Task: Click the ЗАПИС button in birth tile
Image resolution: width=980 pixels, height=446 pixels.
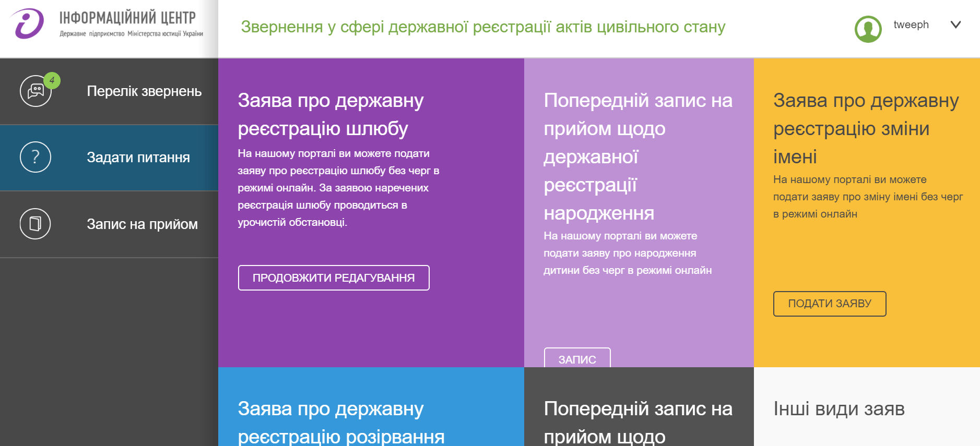Action: pos(577,358)
